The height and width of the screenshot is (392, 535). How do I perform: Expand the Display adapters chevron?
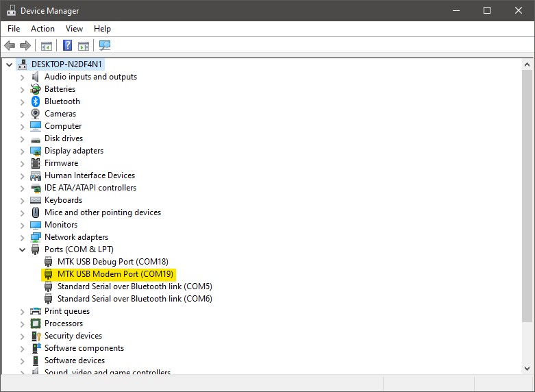22,151
